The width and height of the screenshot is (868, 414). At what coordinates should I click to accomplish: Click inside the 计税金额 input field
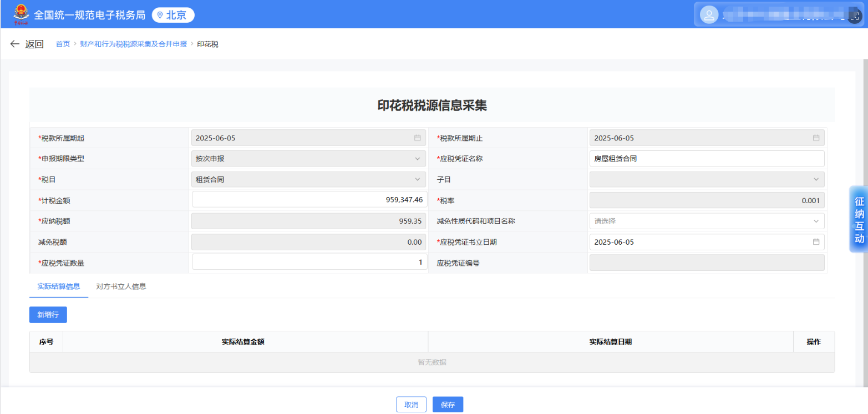point(309,200)
